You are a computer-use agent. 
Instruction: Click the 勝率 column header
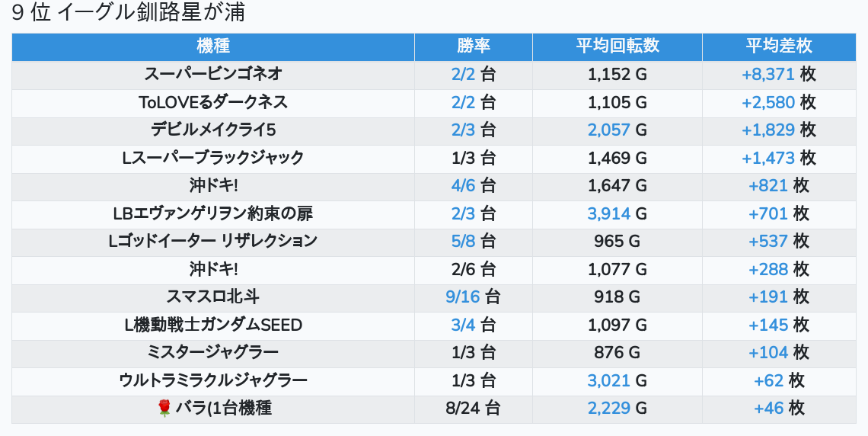[473, 46]
